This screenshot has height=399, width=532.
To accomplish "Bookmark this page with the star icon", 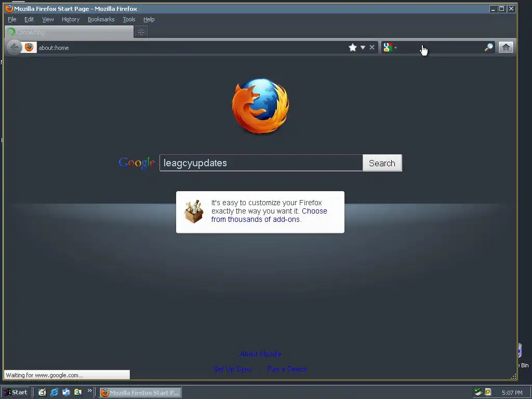I will (x=353, y=47).
